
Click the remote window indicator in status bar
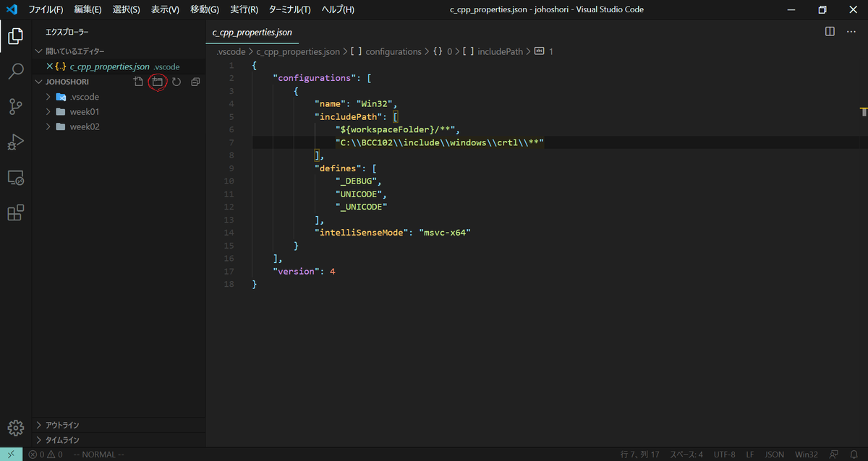coord(11,454)
